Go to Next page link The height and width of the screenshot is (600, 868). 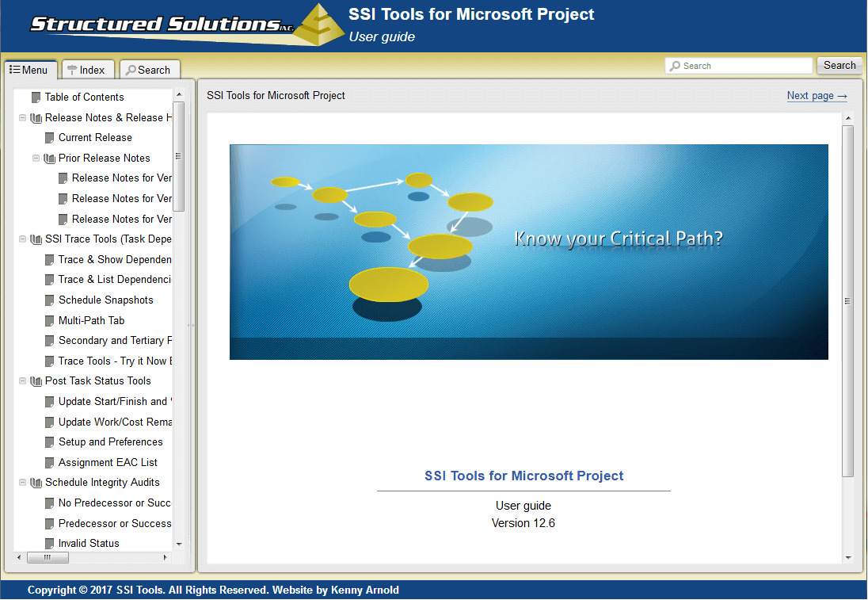[x=817, y=96]
